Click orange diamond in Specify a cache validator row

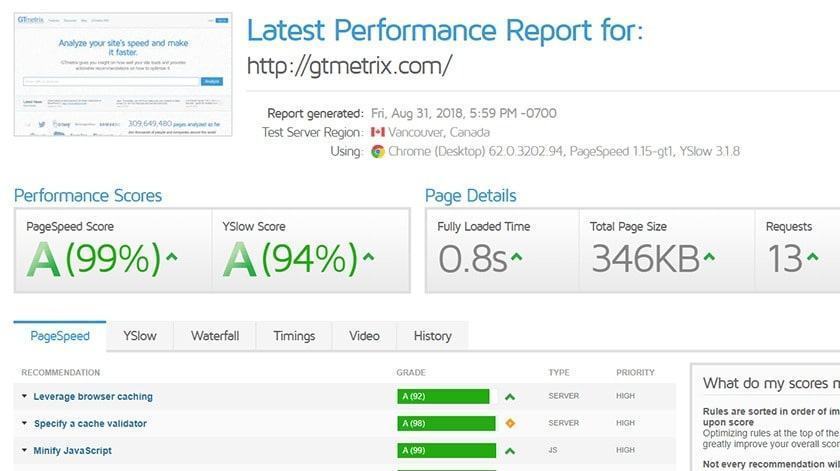click(x=510, y=423)
